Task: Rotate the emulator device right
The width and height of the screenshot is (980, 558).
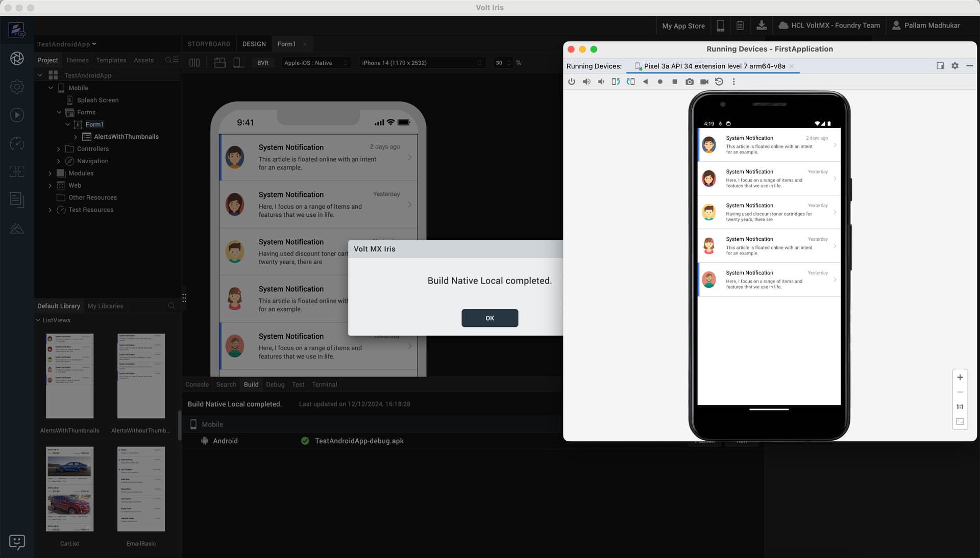Action: click(x=631, y=82)
